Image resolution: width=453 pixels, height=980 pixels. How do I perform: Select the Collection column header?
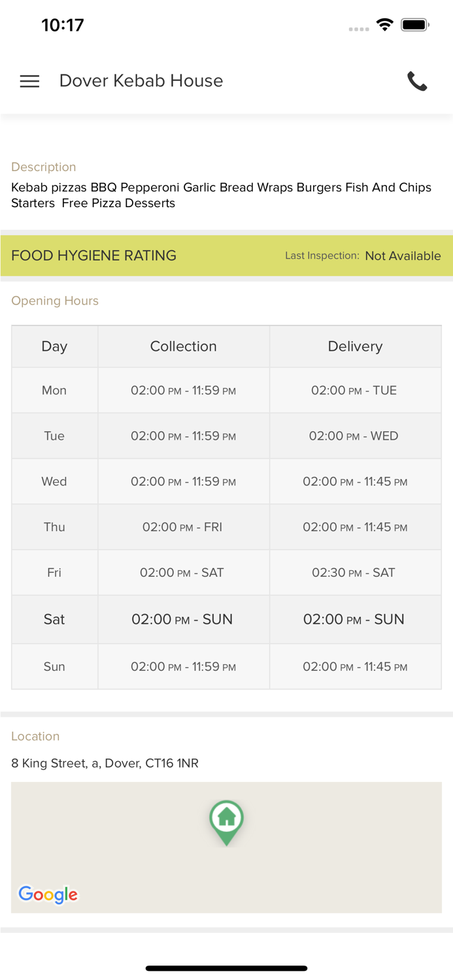pos(183,346)
